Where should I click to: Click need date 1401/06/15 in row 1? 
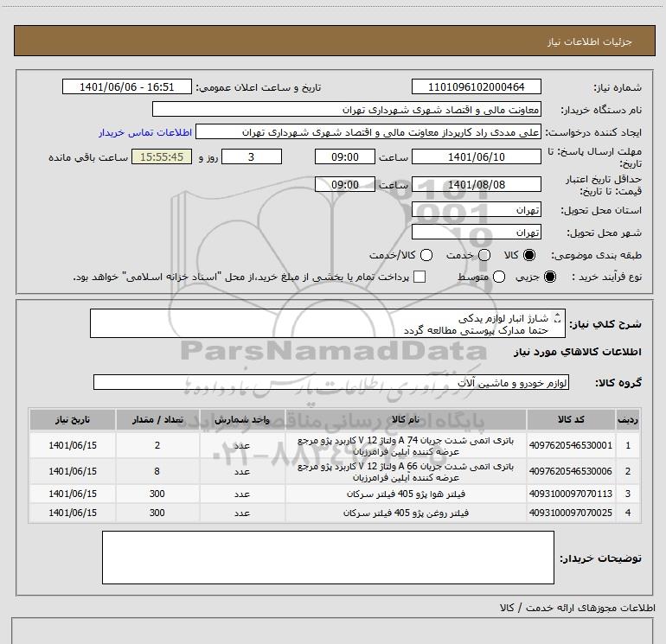point(73,445)
